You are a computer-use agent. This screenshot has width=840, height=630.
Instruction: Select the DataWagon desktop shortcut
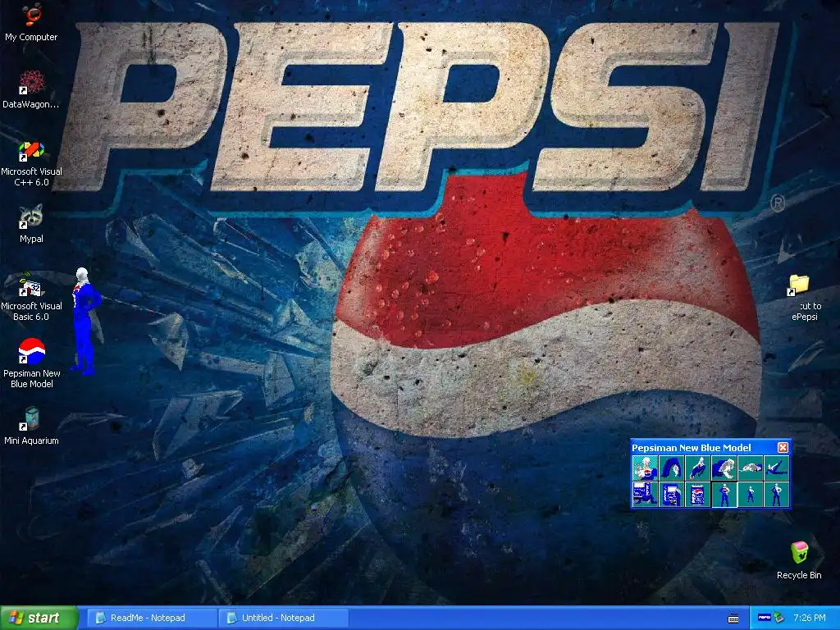(31, 89)
